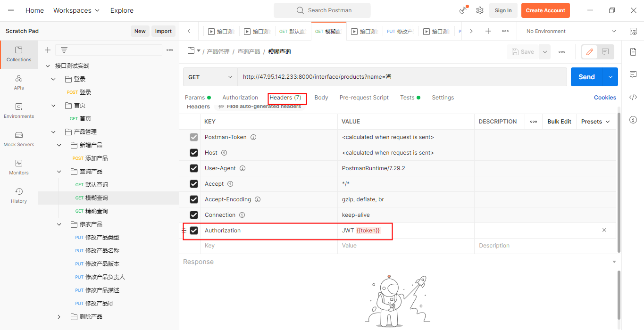Collapse the 修改产品 folder
The image size is (644, 330).
pos(59,224)
